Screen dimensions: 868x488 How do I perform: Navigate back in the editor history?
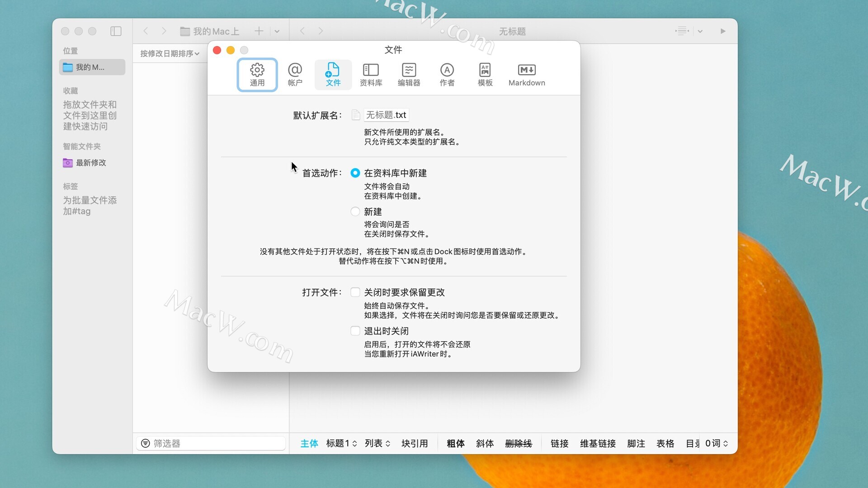[302, 31]
